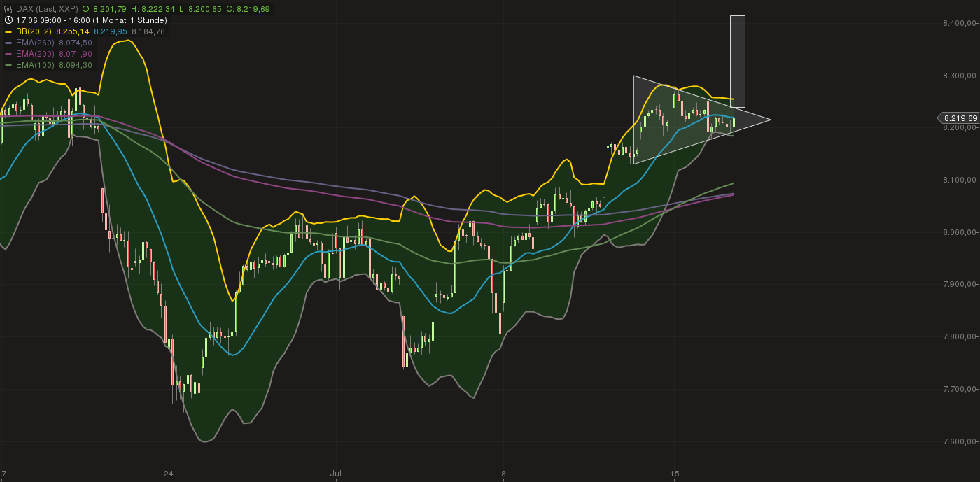Select the gray rectangle drawing near the top right
The image size is (980, 482).
pos(736,59)
